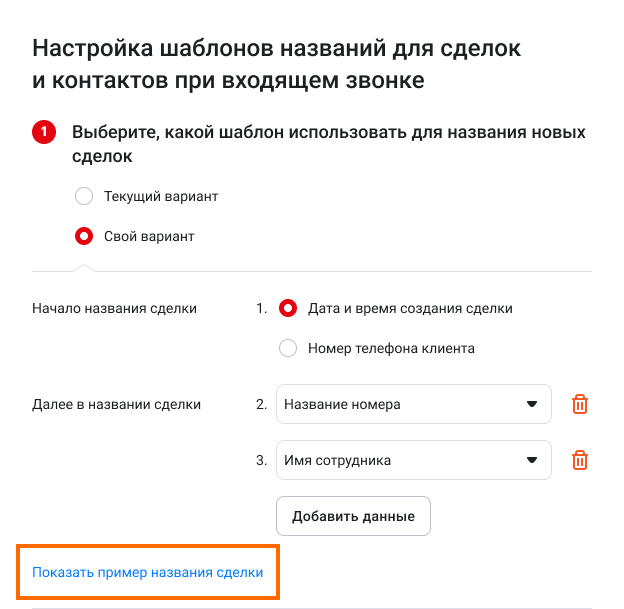Click the arrow icon in "Имя сотрудника" field
Screen dimensions: 624x609
(x=531, y=461)
